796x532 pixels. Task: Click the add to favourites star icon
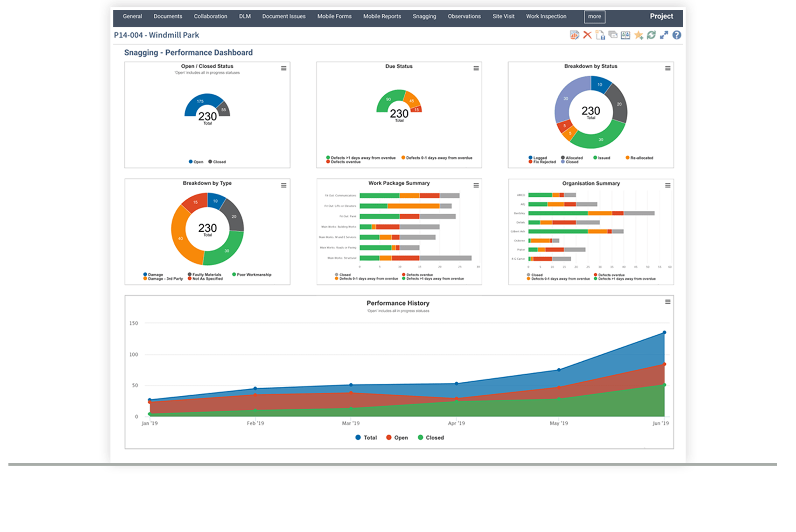pos(639,35)
